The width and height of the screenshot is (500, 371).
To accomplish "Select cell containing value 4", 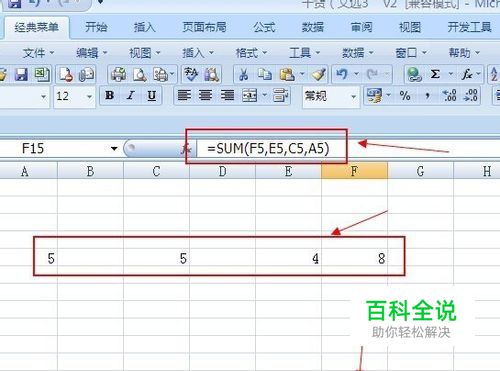I will point(288,258).
